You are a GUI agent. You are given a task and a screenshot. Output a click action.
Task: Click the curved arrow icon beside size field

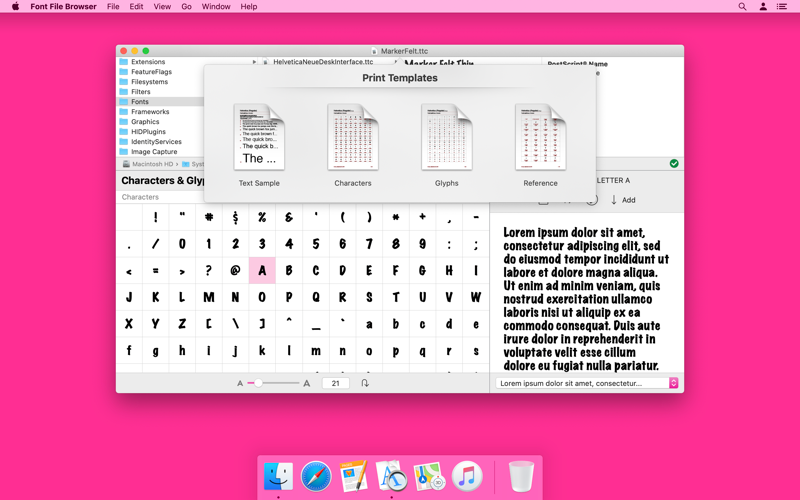click(x=365, y=383)
